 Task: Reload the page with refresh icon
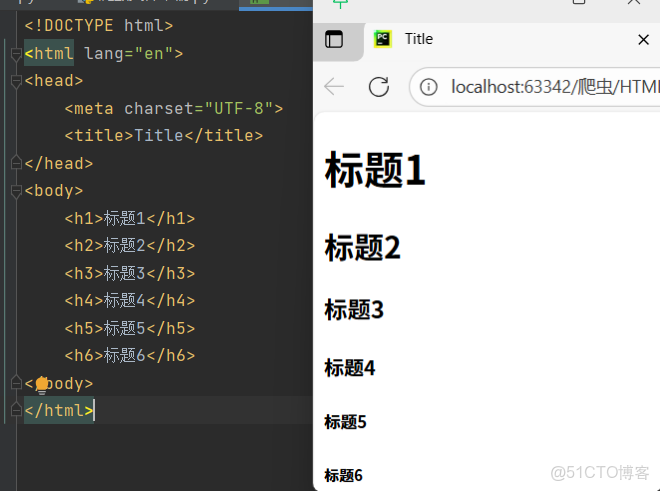378,87
